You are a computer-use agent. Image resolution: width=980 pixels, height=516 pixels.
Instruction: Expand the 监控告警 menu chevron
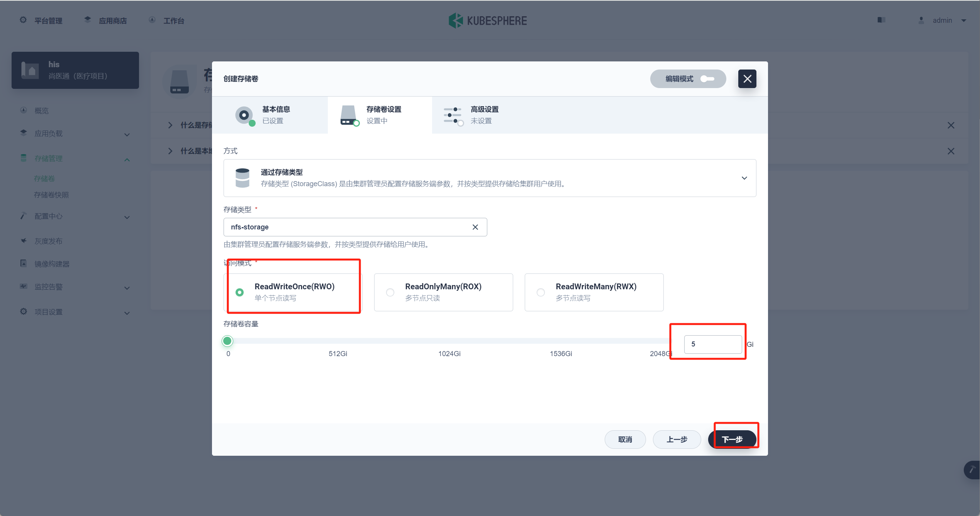[x=127, y=288]
